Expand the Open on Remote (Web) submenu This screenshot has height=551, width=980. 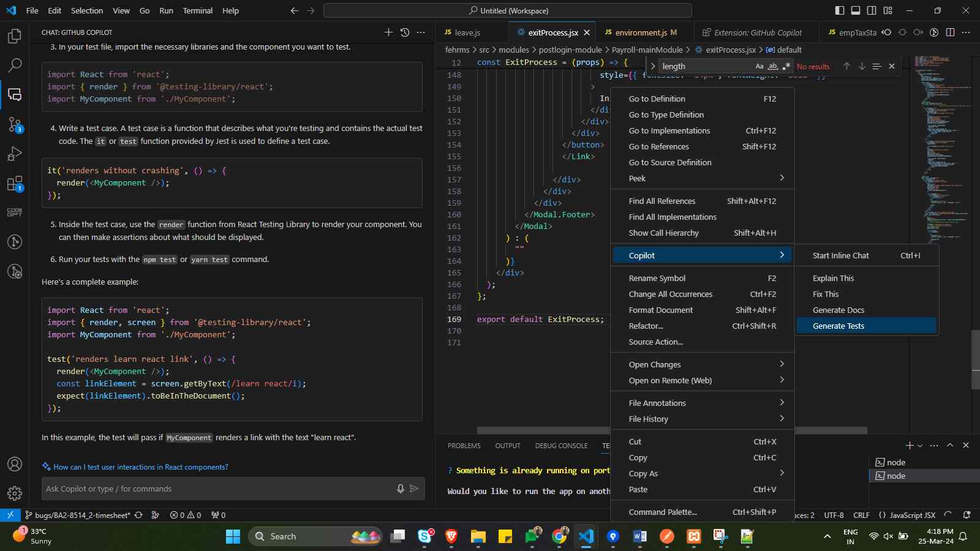[703, 380]
